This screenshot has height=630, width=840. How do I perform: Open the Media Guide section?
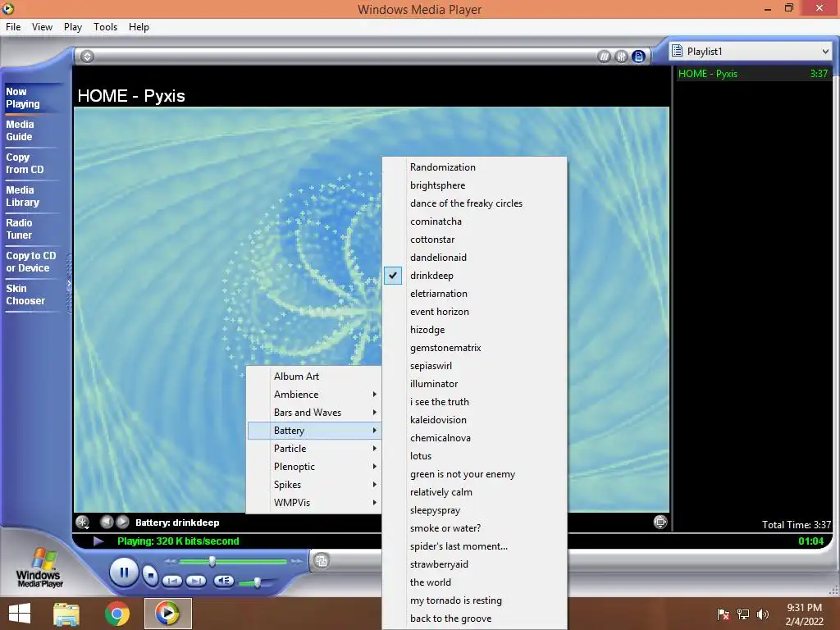coord(20,130)
